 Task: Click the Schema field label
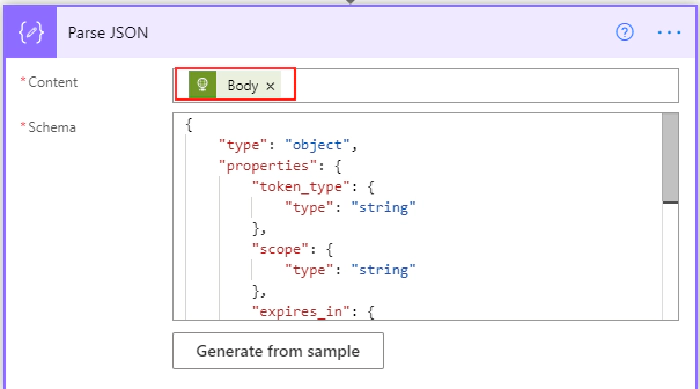click(x=52, y=127)
